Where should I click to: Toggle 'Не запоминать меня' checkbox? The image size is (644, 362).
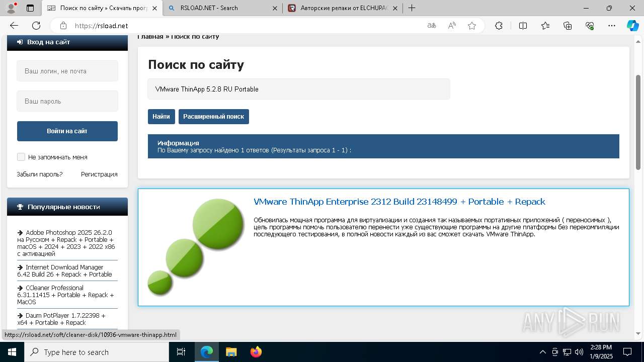click(21, 157)
